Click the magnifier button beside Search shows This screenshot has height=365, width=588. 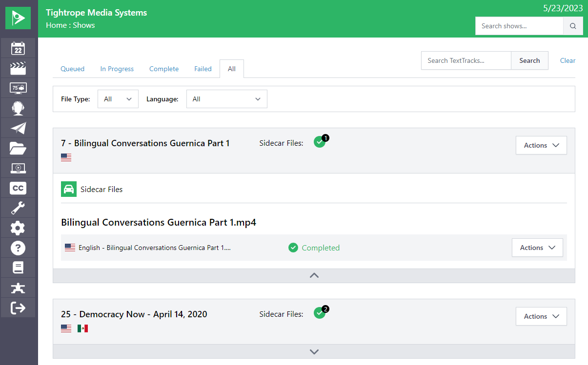point(573,26)
